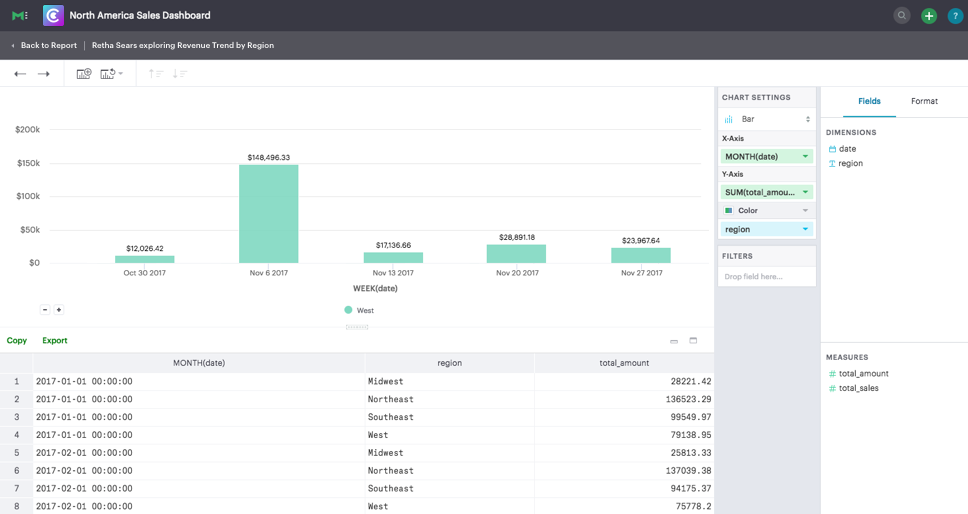Image resolution: width=968 pixels, height=514 pixels.
Task: Minimize the data table panel icon
Action: [674, 341]
